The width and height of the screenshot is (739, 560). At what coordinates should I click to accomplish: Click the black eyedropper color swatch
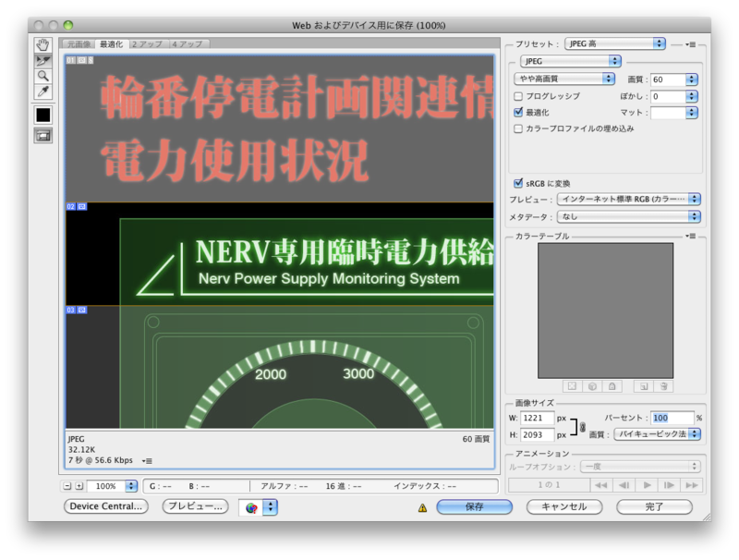pyautogui.click(x=42, y=115)
